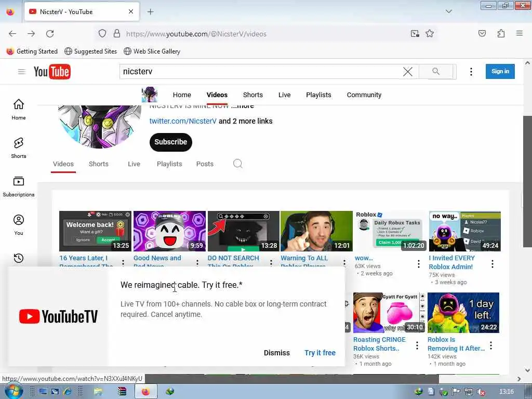Dismiss the YouTube TV promo
Screen dimensions: 532x399
(277, 353)
